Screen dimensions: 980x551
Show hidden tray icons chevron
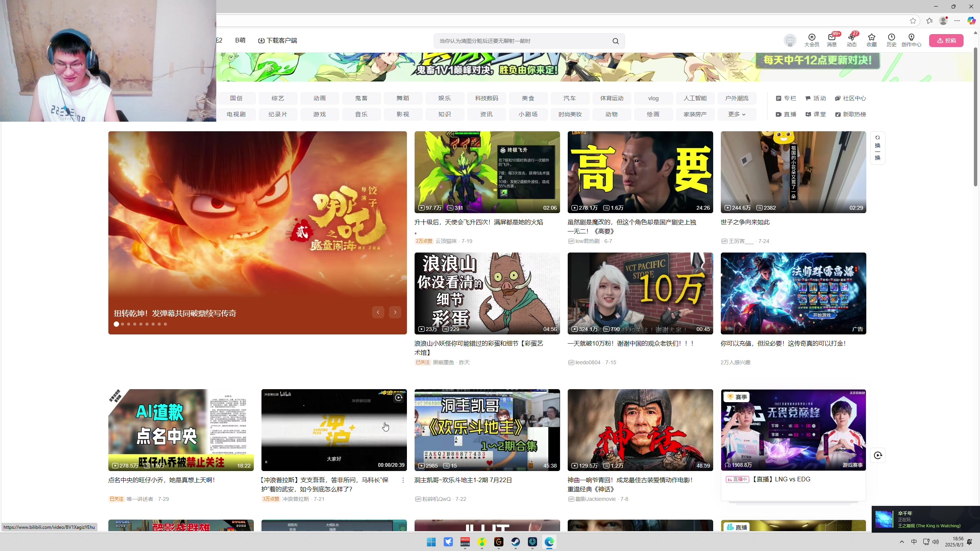point(902,542)
